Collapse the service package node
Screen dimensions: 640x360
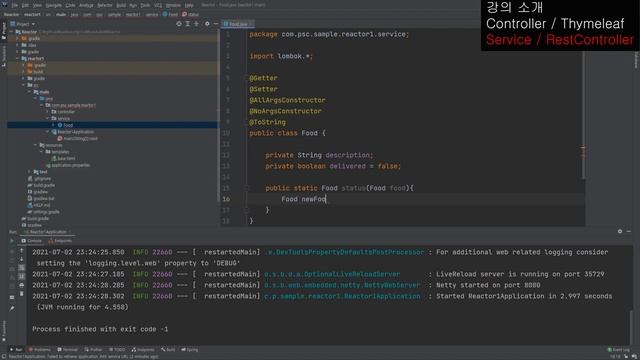coord(47,118)
